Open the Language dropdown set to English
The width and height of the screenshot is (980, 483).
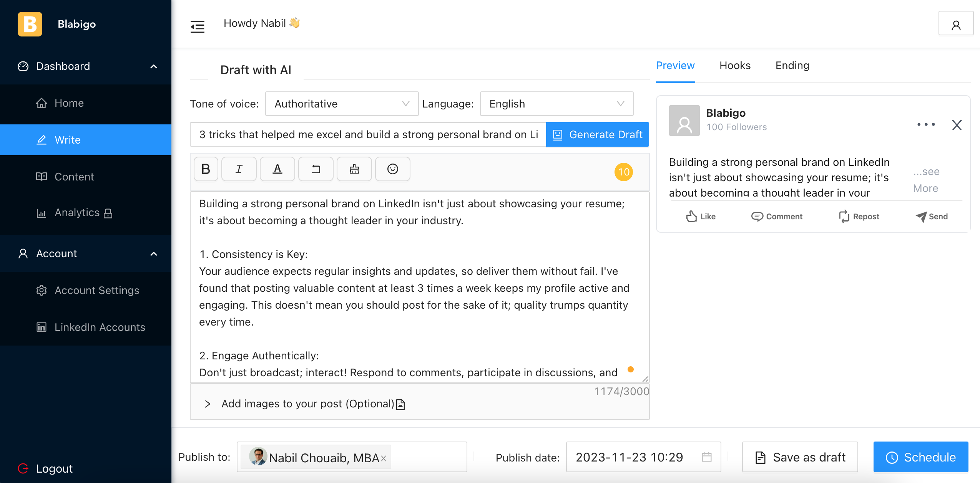(x=556, y=104)
